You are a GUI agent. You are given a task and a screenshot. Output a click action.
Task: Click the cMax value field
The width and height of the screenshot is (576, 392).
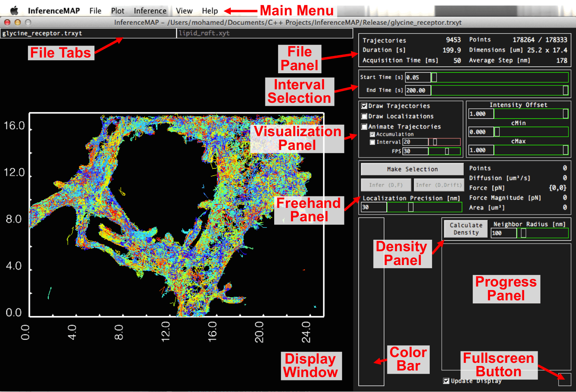[481, 150]
